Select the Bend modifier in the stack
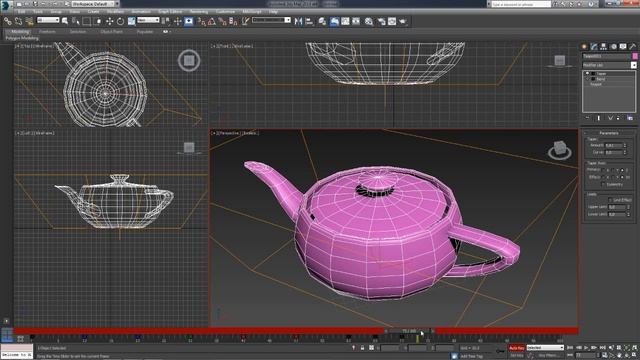 pos(601,79)
